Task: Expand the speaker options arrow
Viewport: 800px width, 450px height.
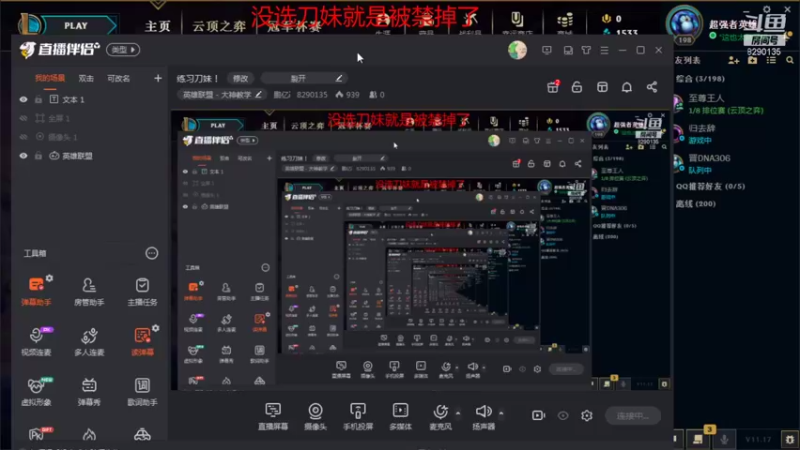Action: point(501,413)
